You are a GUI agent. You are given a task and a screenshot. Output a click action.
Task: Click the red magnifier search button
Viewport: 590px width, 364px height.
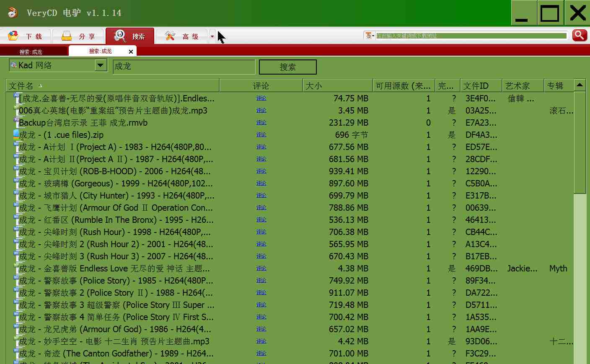click(x=580, y=36)
